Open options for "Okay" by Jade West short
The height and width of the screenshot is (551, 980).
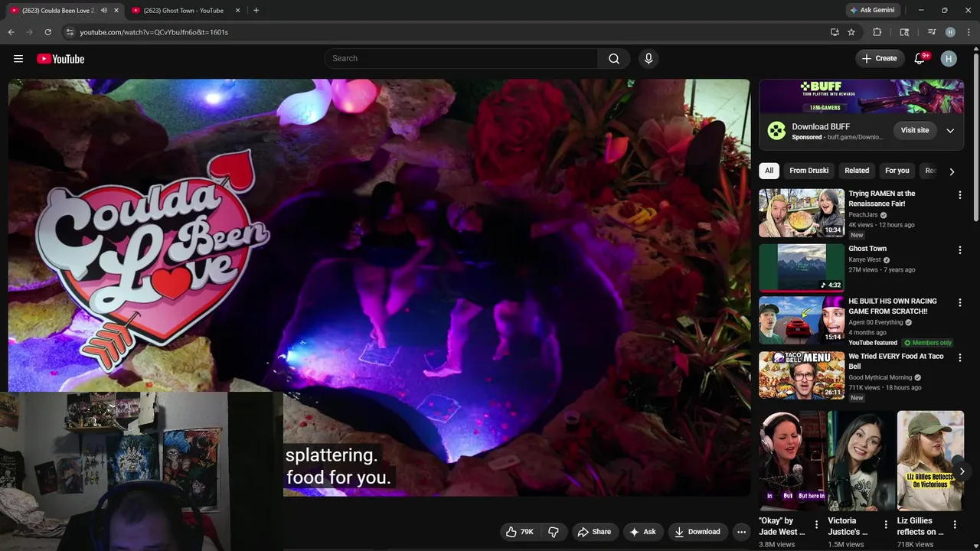(x=816, y=525)
